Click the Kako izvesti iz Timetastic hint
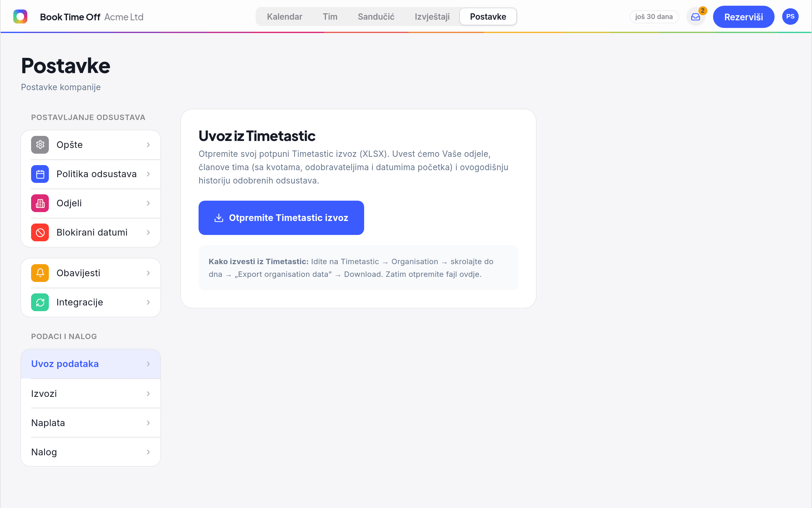This screenshot has width=812, height=508. tap(358, 268)
